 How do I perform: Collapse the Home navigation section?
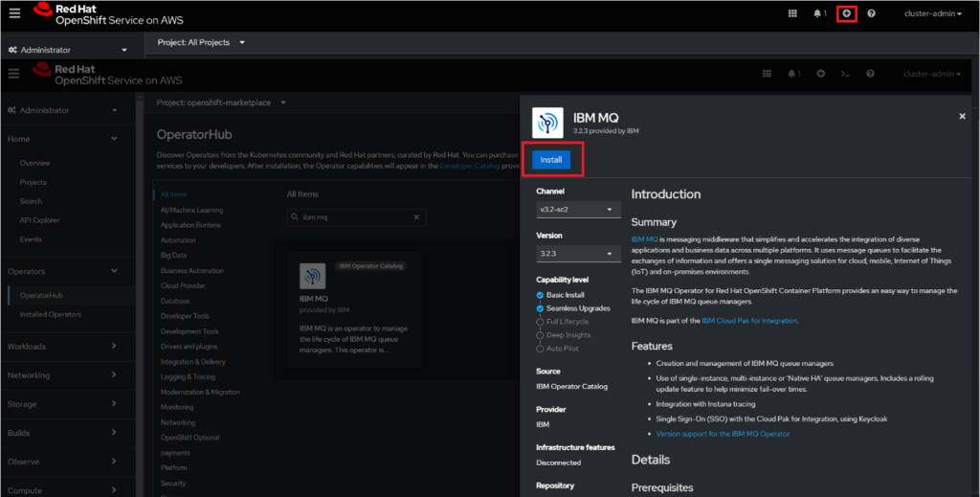pos(62,139)
